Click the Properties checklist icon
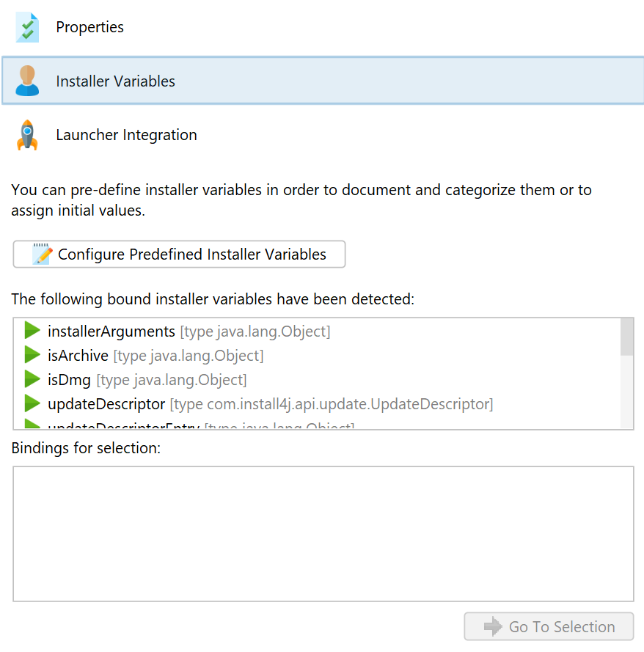Screen dimensions: 644x652 [x=27, y=27]
